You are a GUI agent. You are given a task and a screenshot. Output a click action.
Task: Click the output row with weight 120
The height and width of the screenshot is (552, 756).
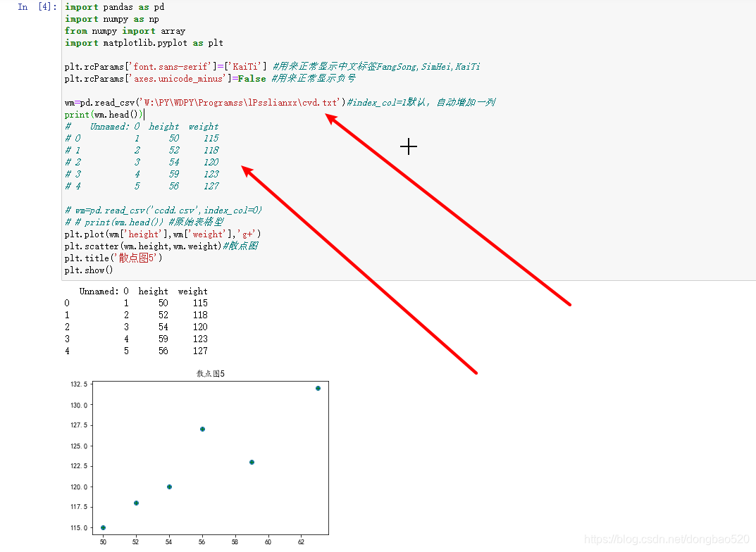pos(136,327)
